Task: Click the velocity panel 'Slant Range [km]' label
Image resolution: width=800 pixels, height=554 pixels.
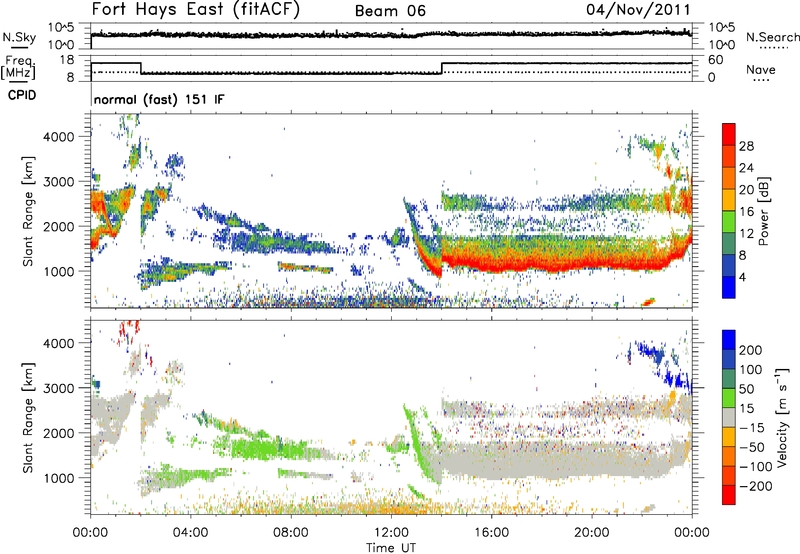Action: pyautogui.click(x=28, y=417)
